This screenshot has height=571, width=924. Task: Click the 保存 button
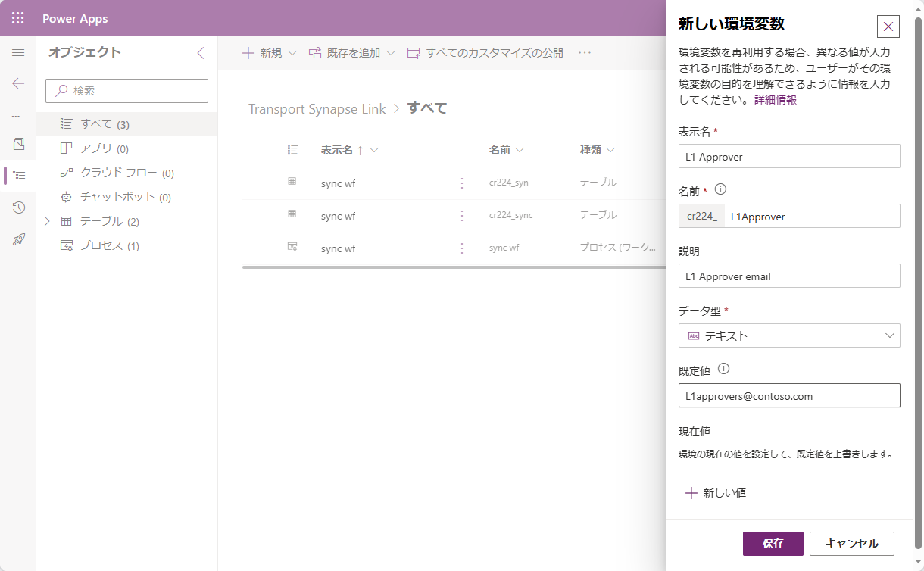coord(773,543)
